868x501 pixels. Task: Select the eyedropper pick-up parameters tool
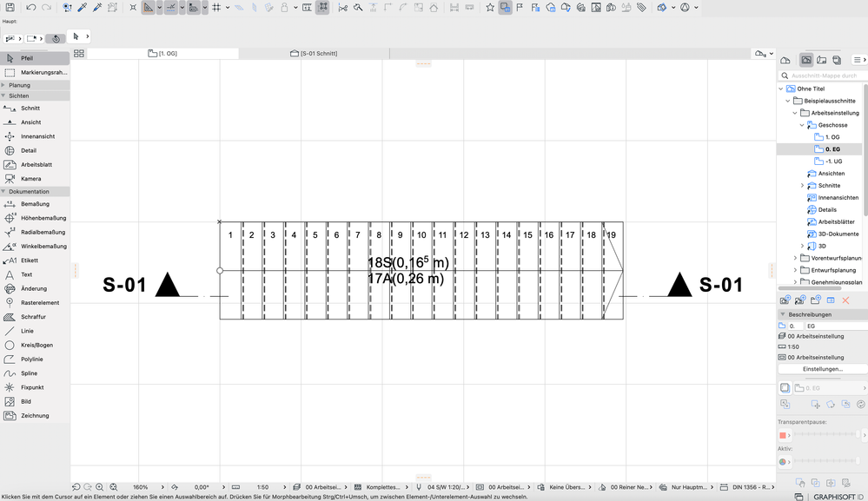pyautogui.click(x=83, y=8)
